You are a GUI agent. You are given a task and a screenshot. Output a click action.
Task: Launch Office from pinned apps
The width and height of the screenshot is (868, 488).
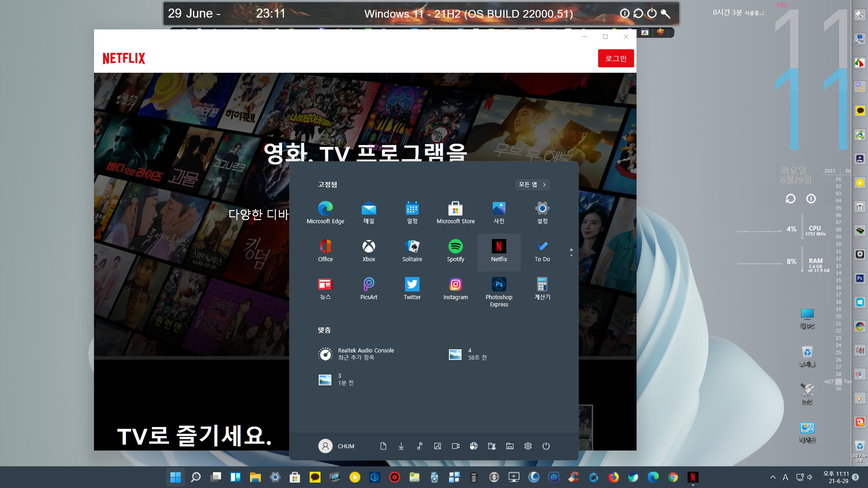tap(325, 251)
